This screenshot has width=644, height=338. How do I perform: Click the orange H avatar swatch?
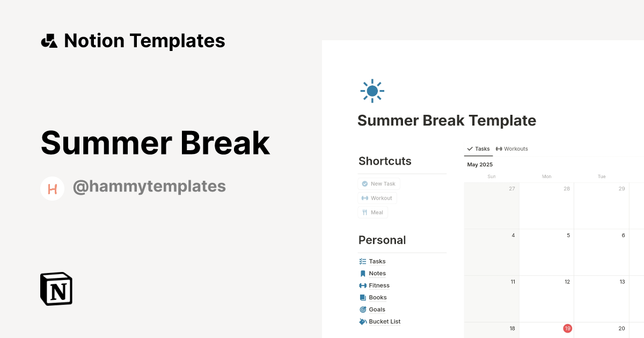(x=53, y=188)
